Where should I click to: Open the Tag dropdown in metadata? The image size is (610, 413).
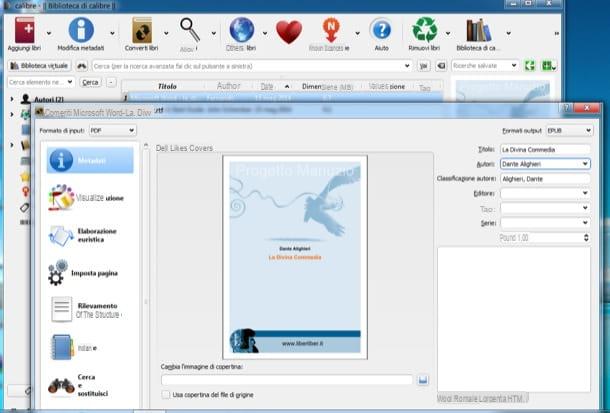coord(585,208)
